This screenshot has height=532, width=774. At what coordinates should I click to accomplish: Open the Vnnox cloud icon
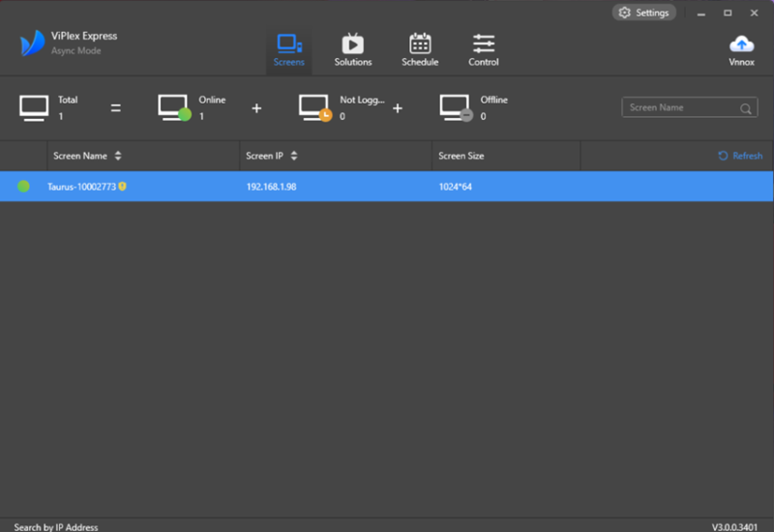tap(741, 50)
